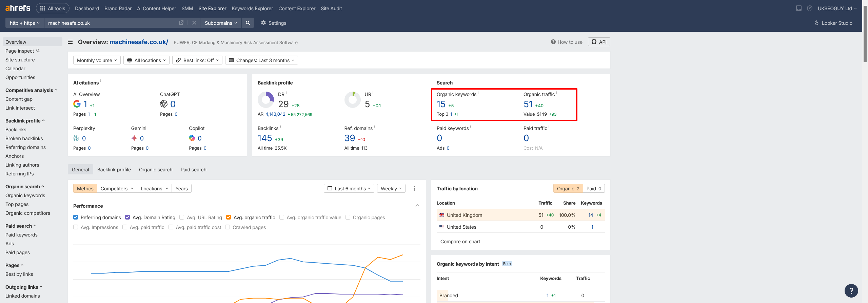
Task: Open Looker Studio integration
Action: pyautogui.click(x=833, y=23)
